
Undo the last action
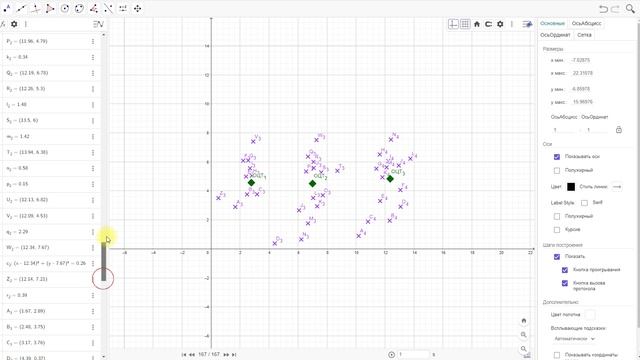(603, 9)
